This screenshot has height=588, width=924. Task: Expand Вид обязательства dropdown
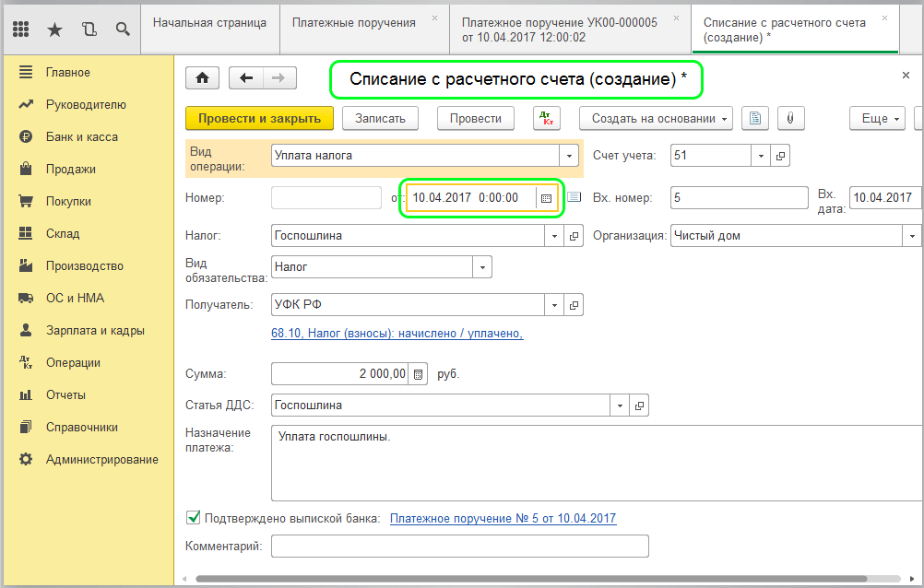tap(482, 267)
